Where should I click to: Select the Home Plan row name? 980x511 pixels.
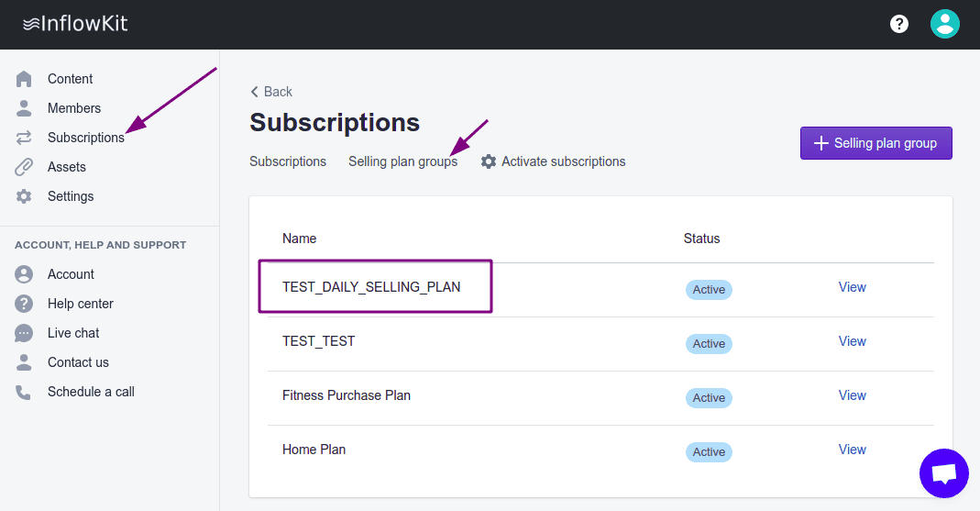314,450
